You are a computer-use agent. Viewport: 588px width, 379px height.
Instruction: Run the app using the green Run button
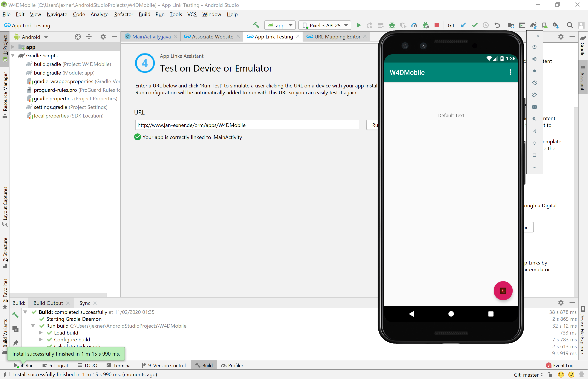click(x=358, y=25)
